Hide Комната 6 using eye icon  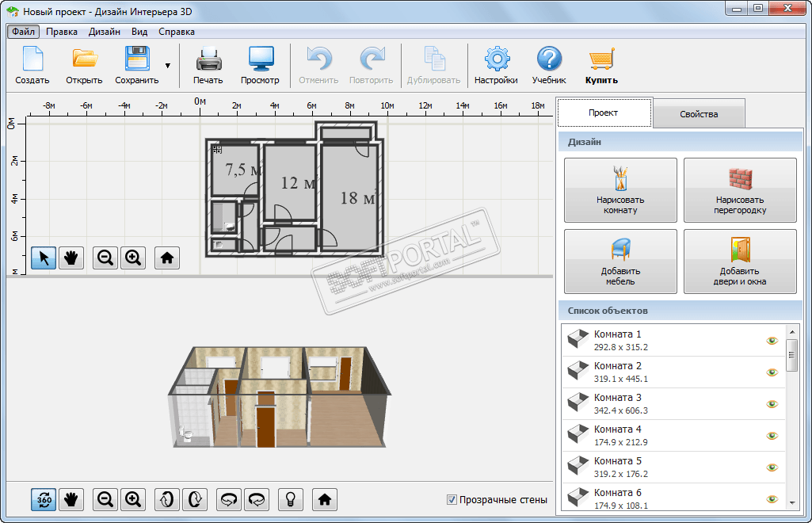(x=772, y=499)
